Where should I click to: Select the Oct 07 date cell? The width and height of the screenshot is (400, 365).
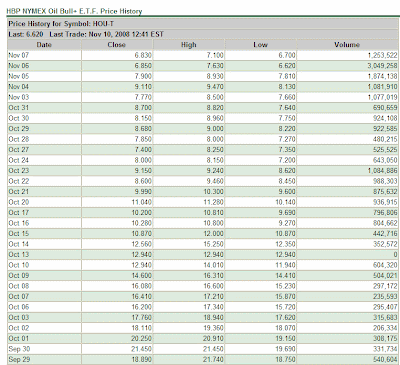[44, 297]
